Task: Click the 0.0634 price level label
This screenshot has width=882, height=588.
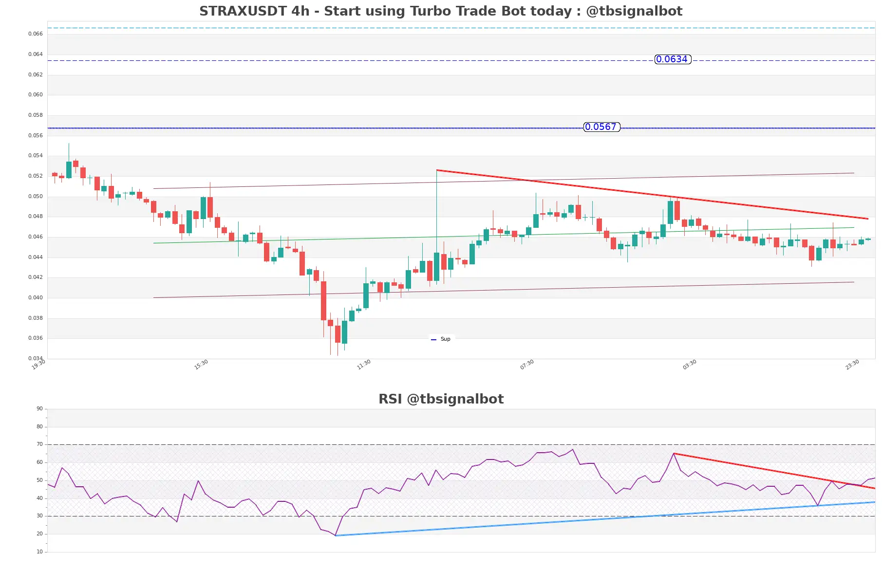Action: click(673, 59)
